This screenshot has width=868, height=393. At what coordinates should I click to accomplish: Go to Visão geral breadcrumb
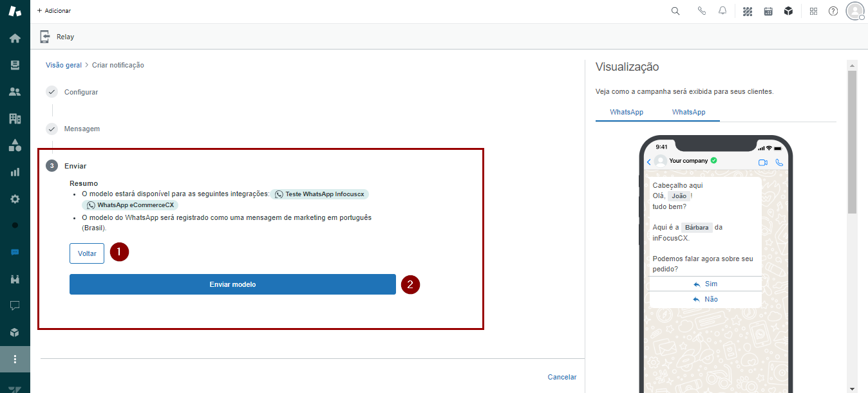64,65
